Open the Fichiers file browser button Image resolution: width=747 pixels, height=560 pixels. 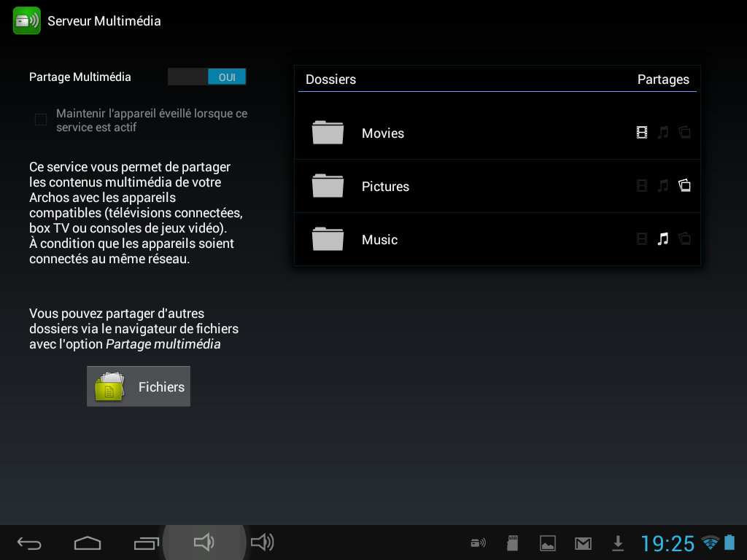tap(139, 386)
